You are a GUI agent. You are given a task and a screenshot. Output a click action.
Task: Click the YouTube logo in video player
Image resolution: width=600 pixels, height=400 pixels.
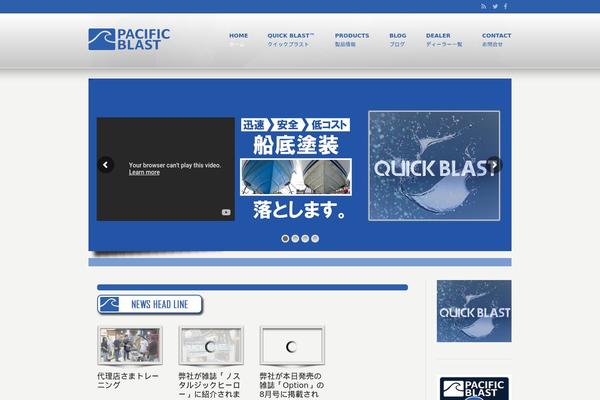tap(226, 212)
